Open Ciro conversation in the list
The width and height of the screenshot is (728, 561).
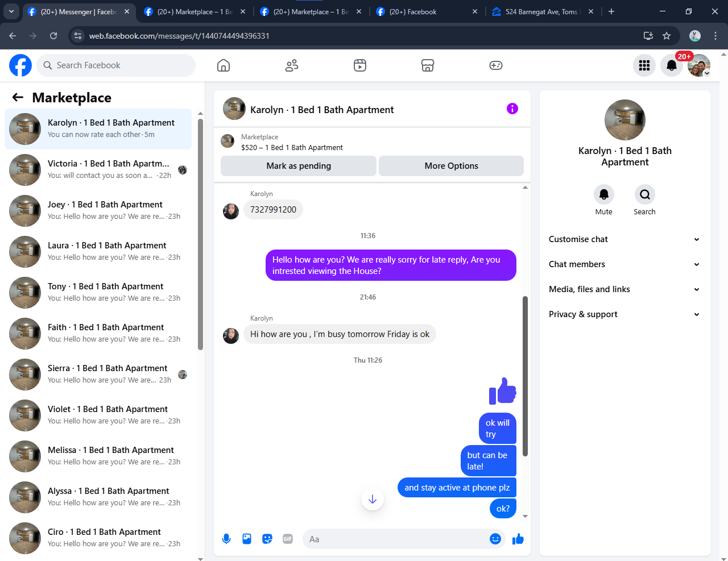98,538
